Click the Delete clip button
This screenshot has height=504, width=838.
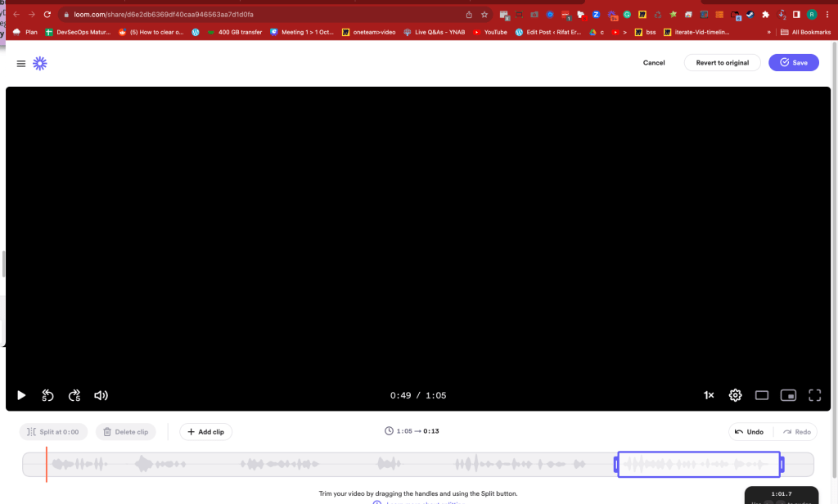pyautogui.click(x=125, y=432)
